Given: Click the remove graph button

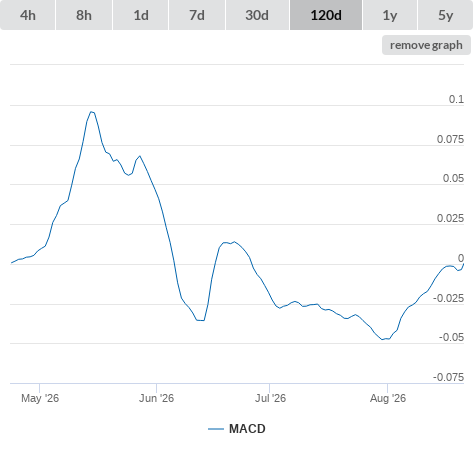Looking at the screenshot, I should tap(426, 45).
